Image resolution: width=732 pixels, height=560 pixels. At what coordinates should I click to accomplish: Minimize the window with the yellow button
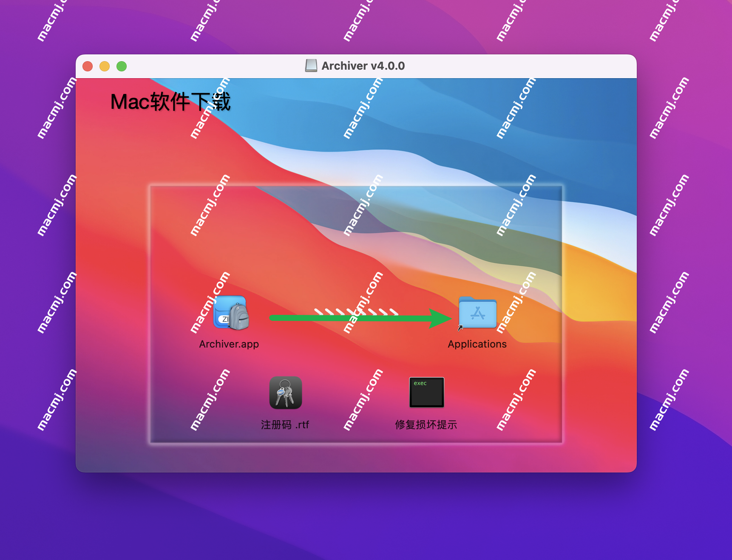coord(105,66)
